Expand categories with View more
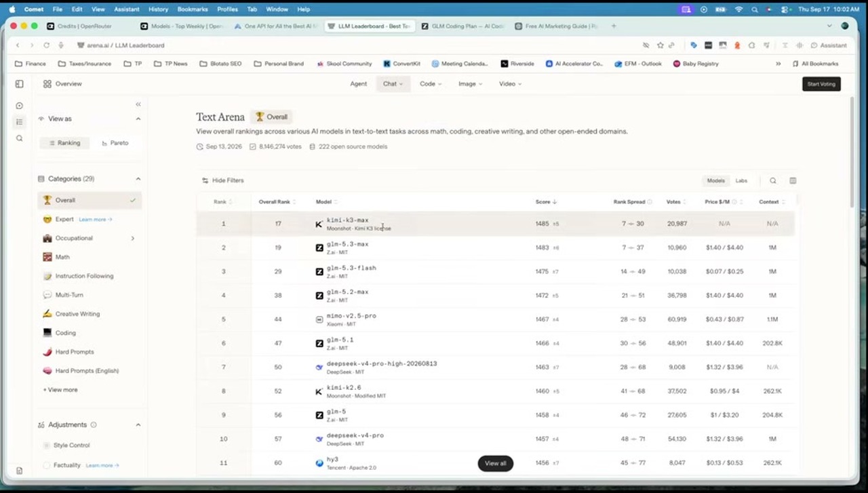868x493 pixels. pos(60,390)
